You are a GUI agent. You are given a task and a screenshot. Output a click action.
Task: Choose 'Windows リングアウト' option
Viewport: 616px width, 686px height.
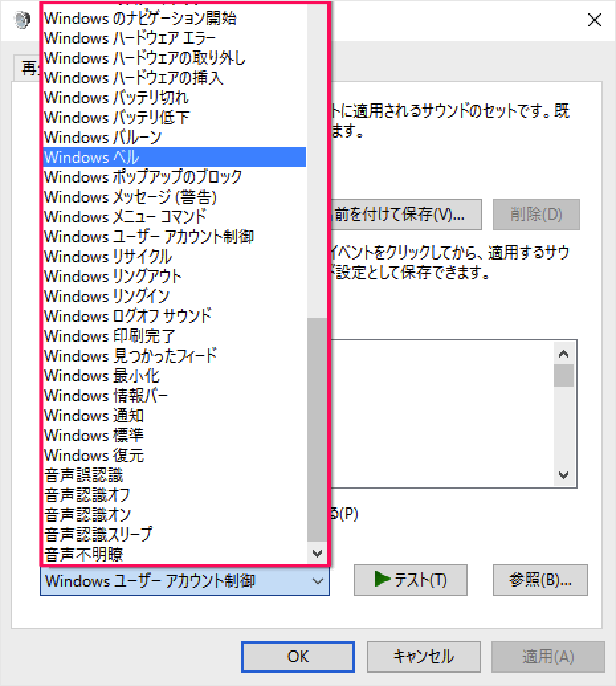[x=175, y=276]
